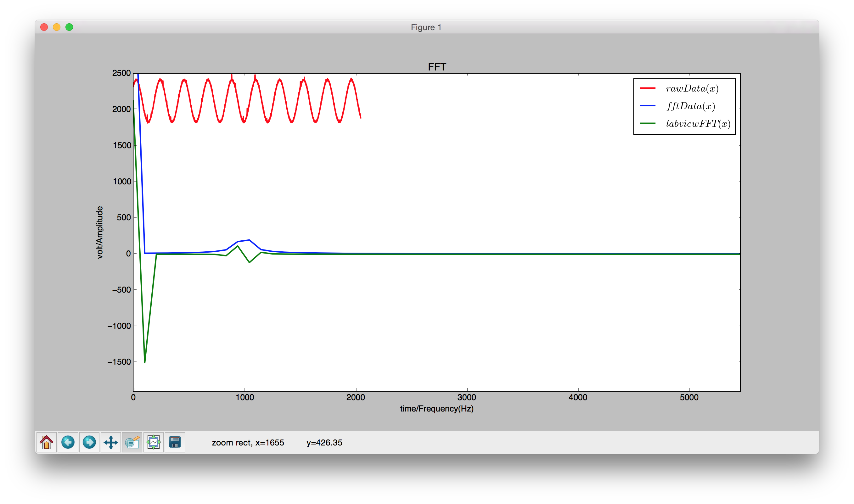Click x-axis tick label 4000
The width and height of the screenshot is (854, 504).
coord(578,397)
